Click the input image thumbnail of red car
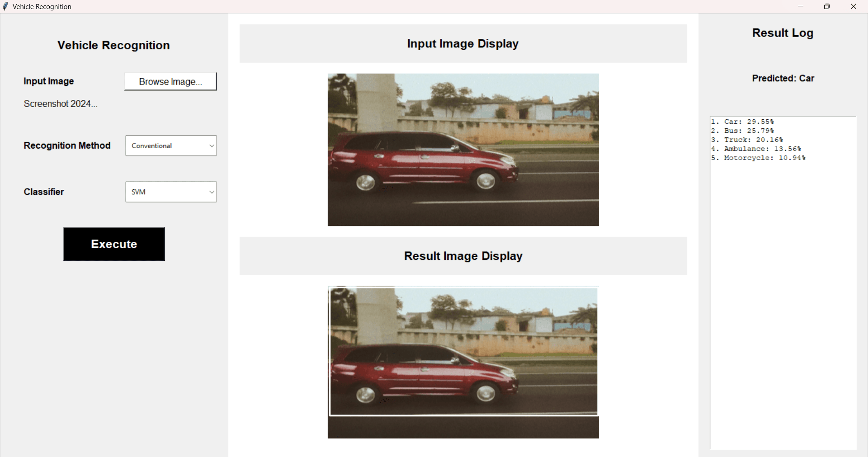The image size is (868, 457). (463, 150)
